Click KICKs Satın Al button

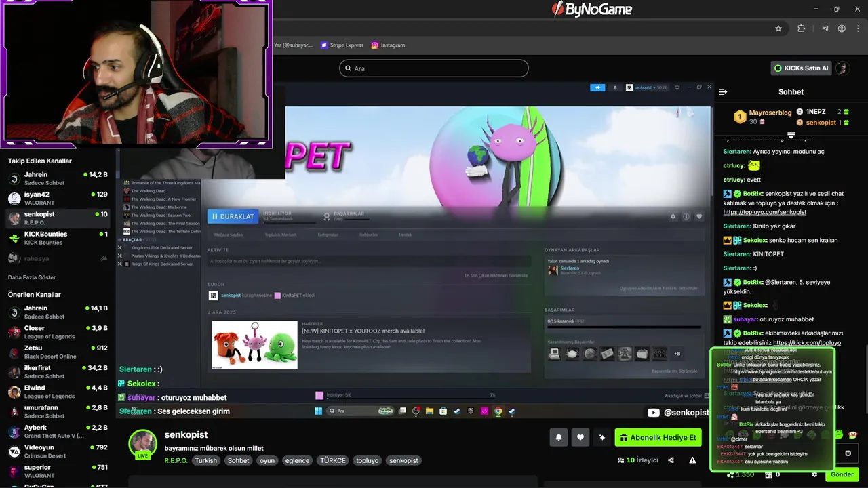click(x=802, y=68)
